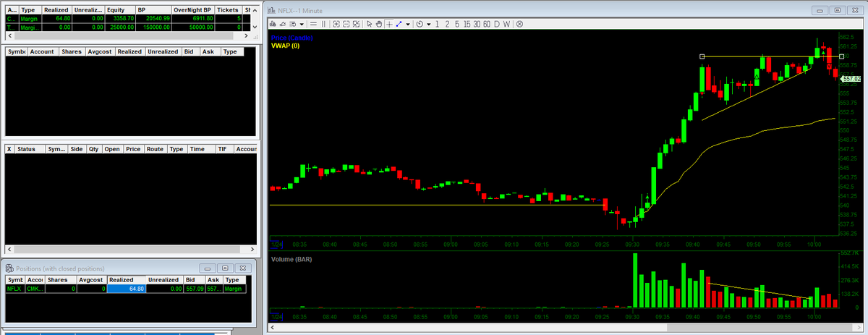Image resolution: width=868 pixels, height=335 pixels.
Task: Click the Volume (BAR) panel label
Action: click(292, 259)
